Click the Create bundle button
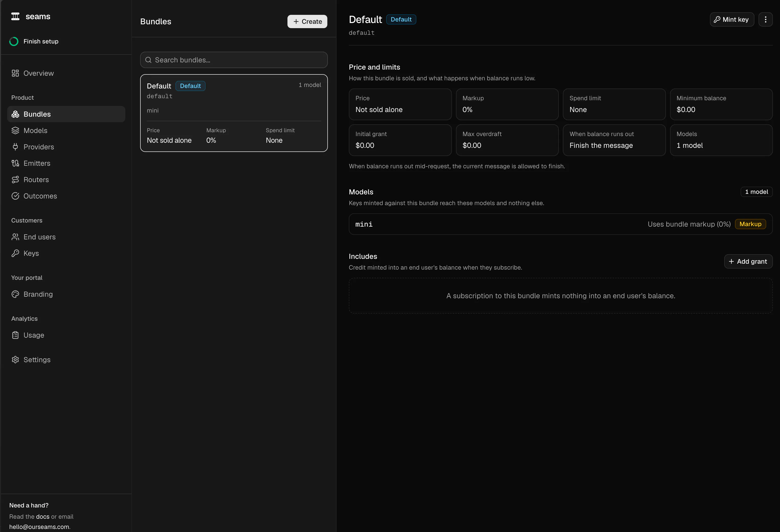This screenshot has width=780, height=532. tap(307, 21)
